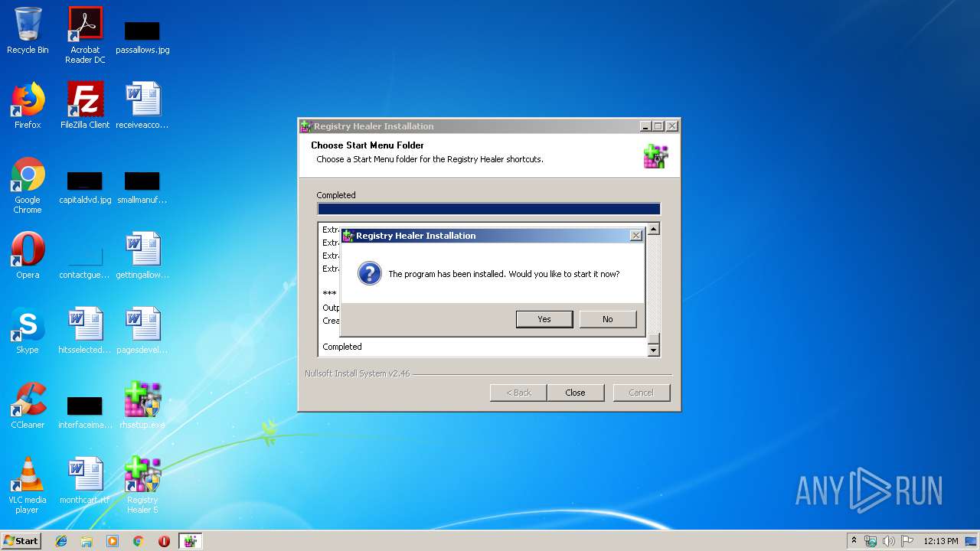Select the smallmanuf... desktop file
This screenshot has height=551, width=980.
(x=142, y=187)
